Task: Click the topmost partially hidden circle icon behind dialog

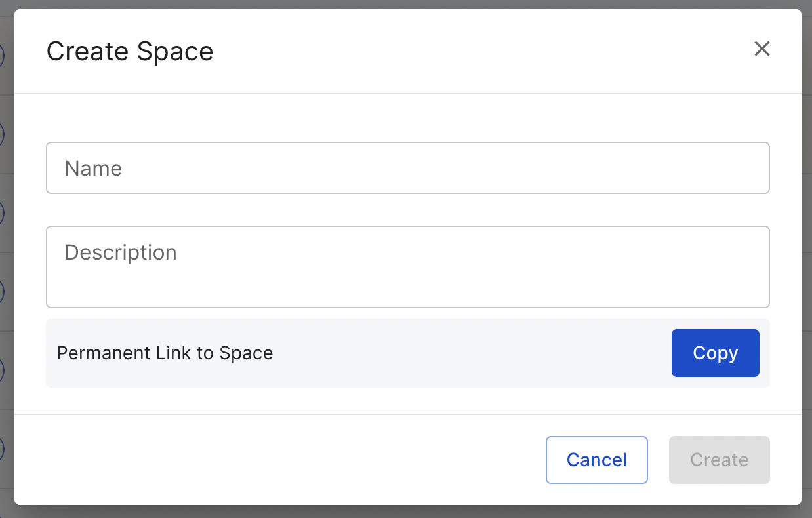Action: 2,56
